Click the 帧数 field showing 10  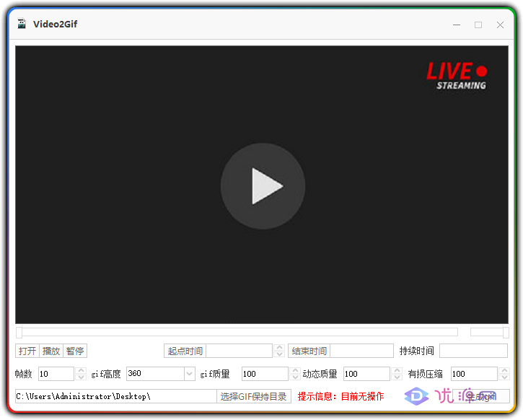56,374
